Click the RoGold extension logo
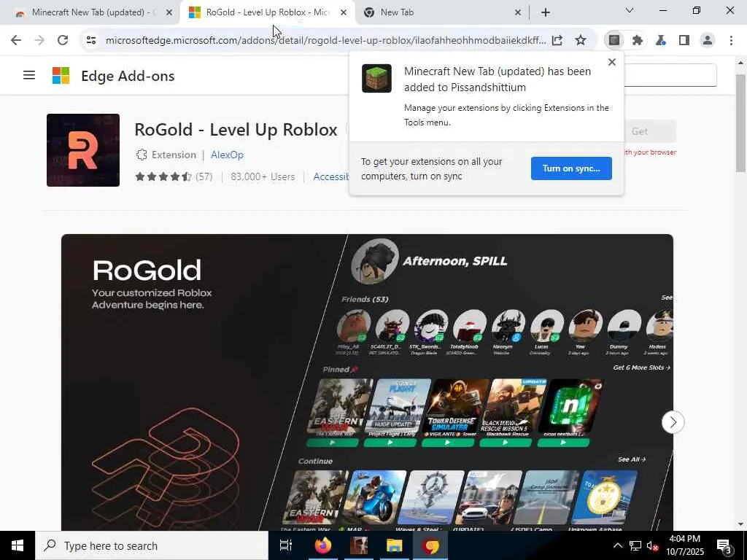747x560 pixels. click(x=83, y=150)
